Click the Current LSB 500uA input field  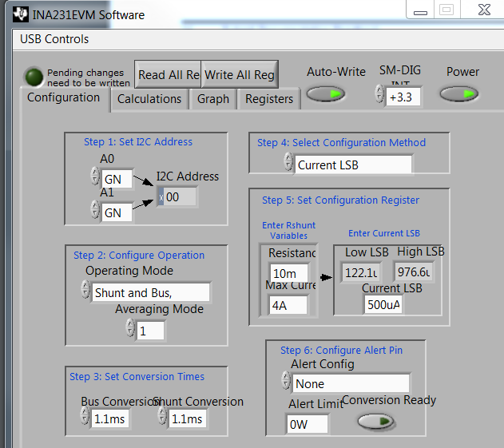383,304
